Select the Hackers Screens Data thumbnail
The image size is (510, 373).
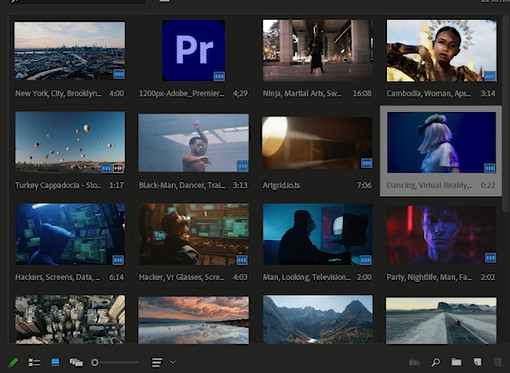(70, 234)
